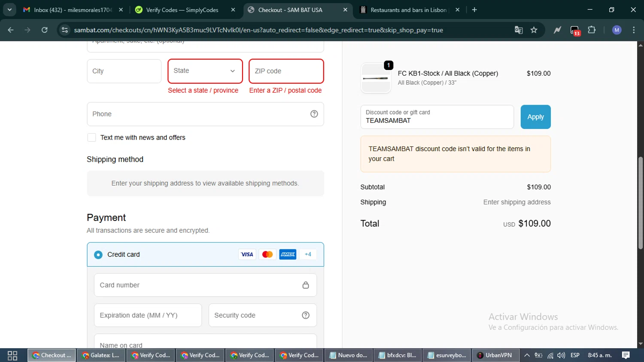Click the discount code invalid message
The width and height of the screenshot is (644, 362).
click(x=456, y=154)
